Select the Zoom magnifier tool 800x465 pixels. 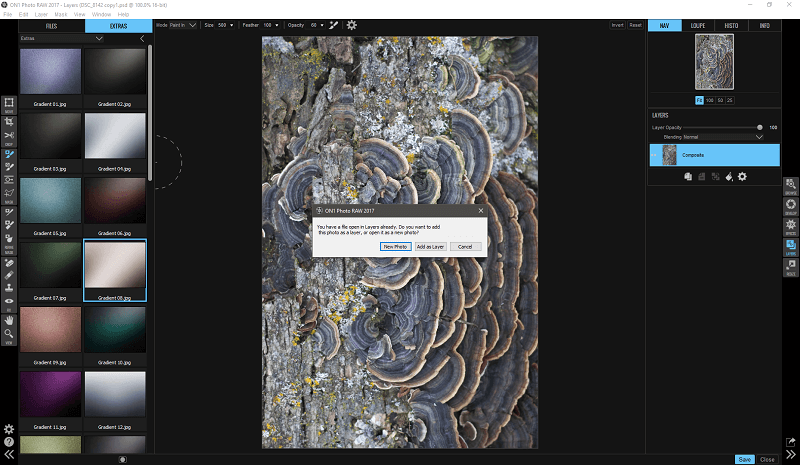[9, 334]
